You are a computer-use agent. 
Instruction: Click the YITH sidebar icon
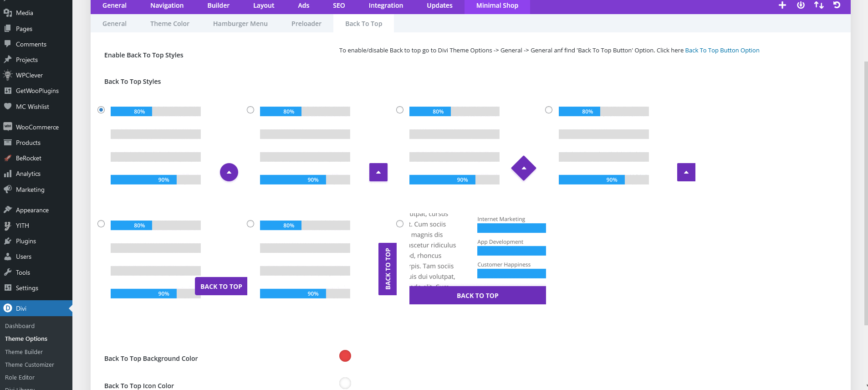tap(8, 225)
